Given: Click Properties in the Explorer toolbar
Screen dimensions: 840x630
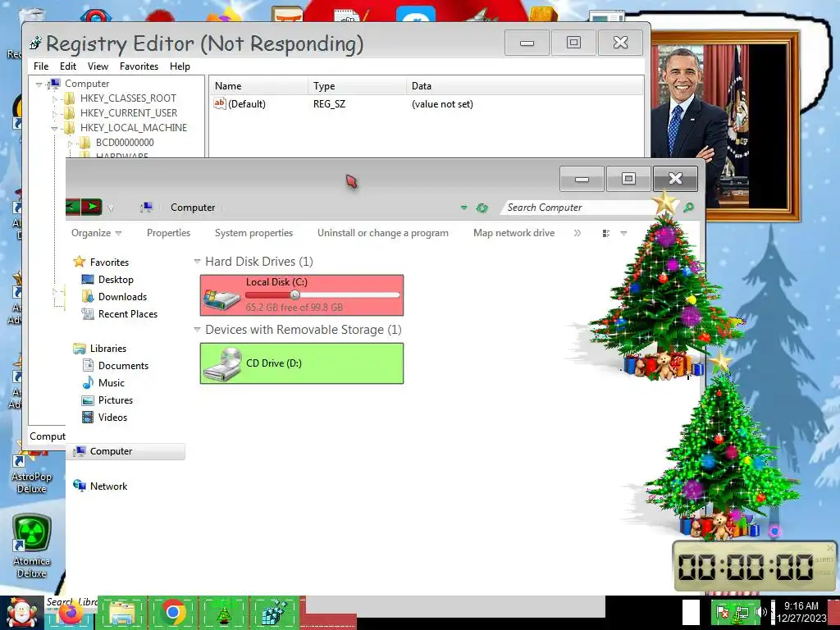Looking at the screenshot, I should click(x=169, y=233).
